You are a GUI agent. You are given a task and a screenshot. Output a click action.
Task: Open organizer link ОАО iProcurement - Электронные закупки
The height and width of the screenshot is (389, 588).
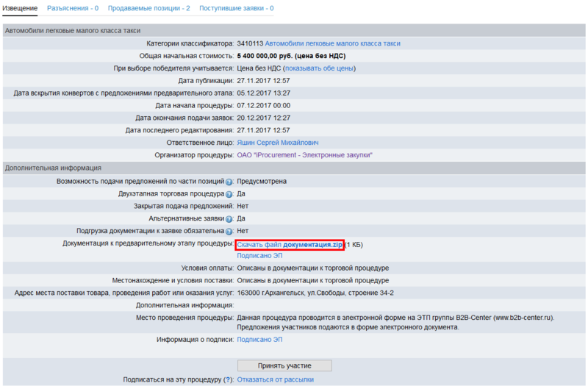(304, 155)
